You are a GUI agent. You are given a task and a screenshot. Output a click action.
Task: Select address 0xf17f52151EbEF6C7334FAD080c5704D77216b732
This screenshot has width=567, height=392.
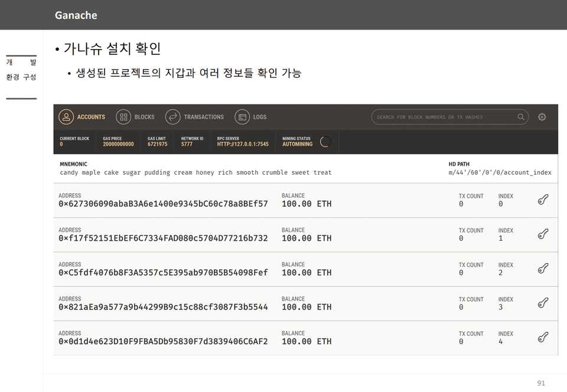click(163, 238)
